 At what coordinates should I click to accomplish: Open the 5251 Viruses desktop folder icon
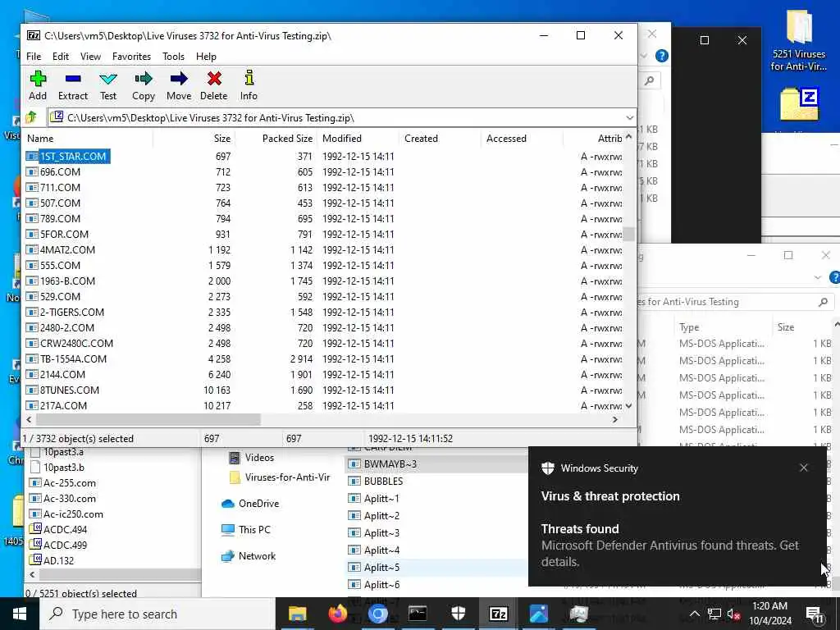point(798,41)
